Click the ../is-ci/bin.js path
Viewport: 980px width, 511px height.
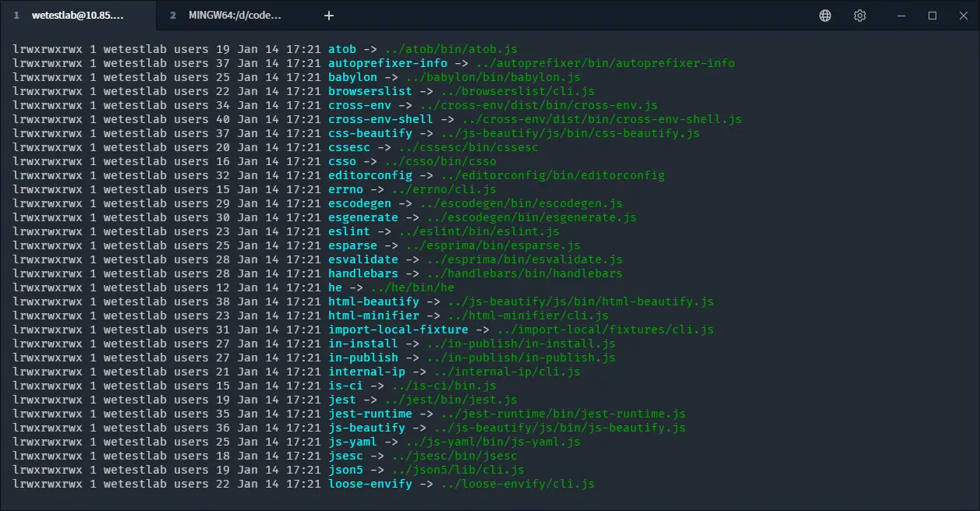click(444, 386)
